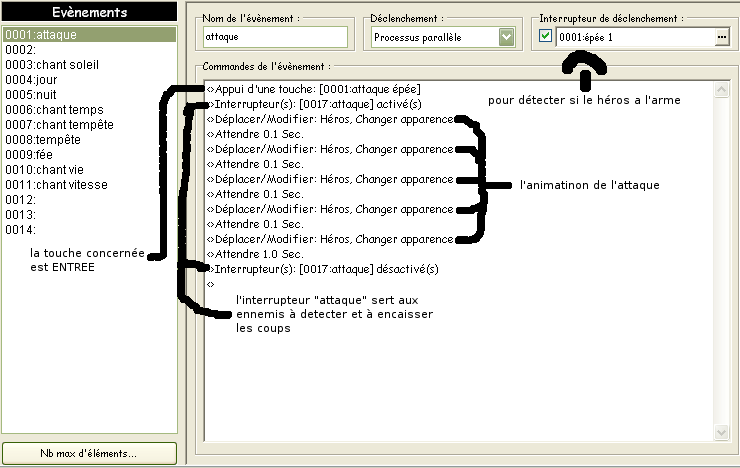740x468 pixels.
Task: Select event 0007:chant tempête
Action: point(90,125)
